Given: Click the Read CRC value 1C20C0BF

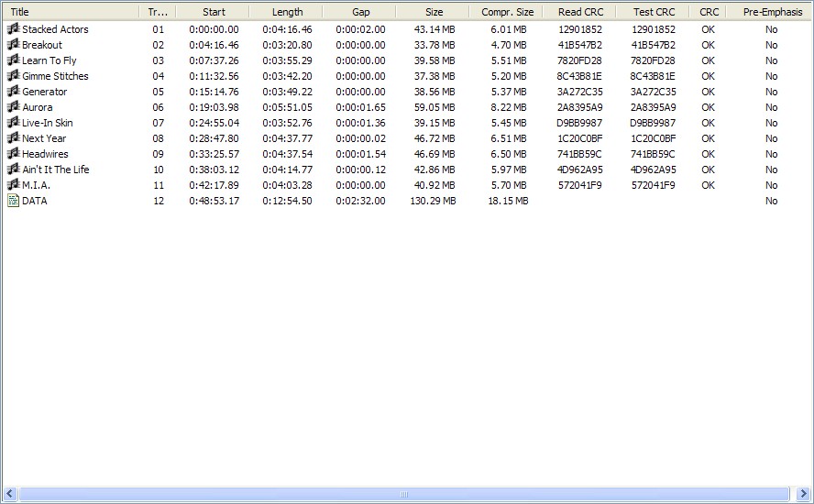Looking at the screenshot, I should tap(580, 138).
